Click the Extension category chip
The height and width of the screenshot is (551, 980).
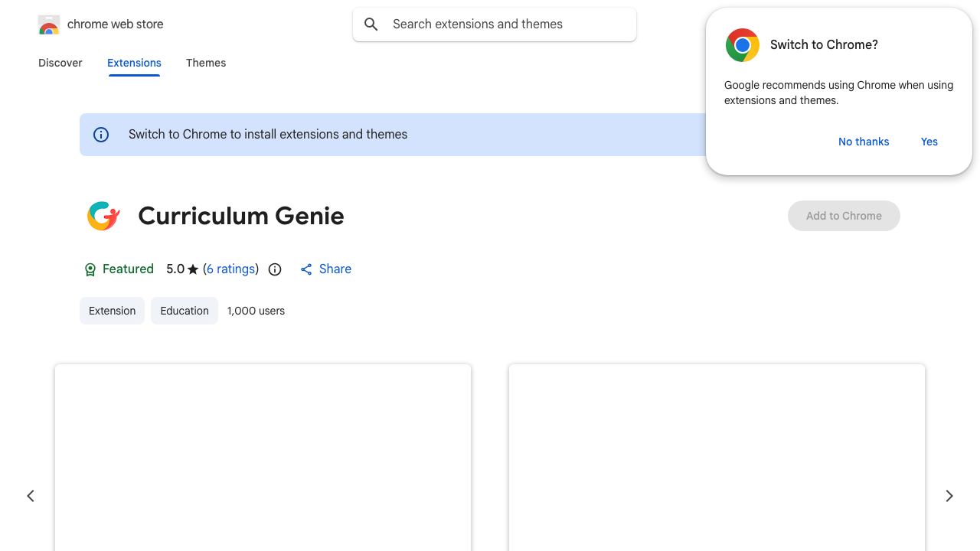tap(112, 311)
